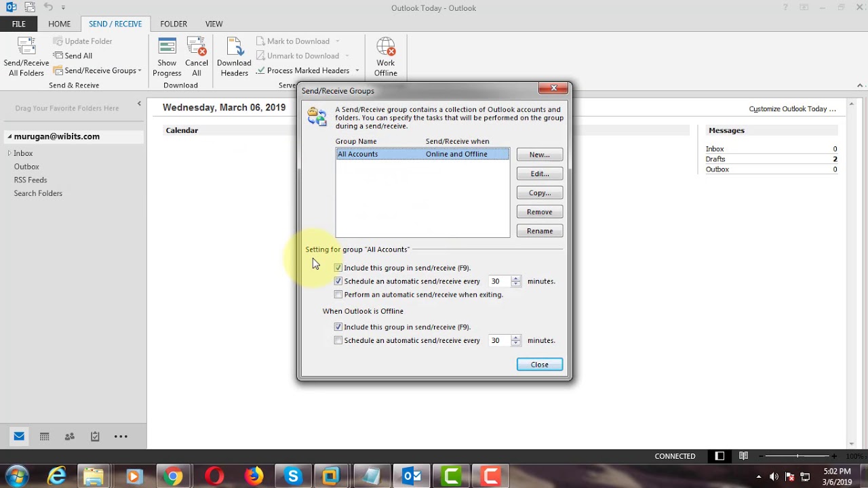
Task: Open Firefox from taskbar
Action: (254, 476)
